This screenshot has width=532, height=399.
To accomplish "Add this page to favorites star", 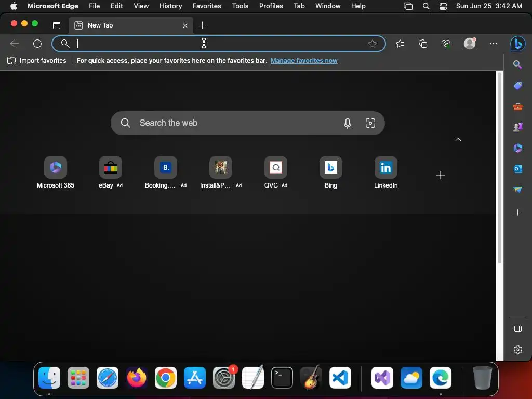I will coord(373,44).
